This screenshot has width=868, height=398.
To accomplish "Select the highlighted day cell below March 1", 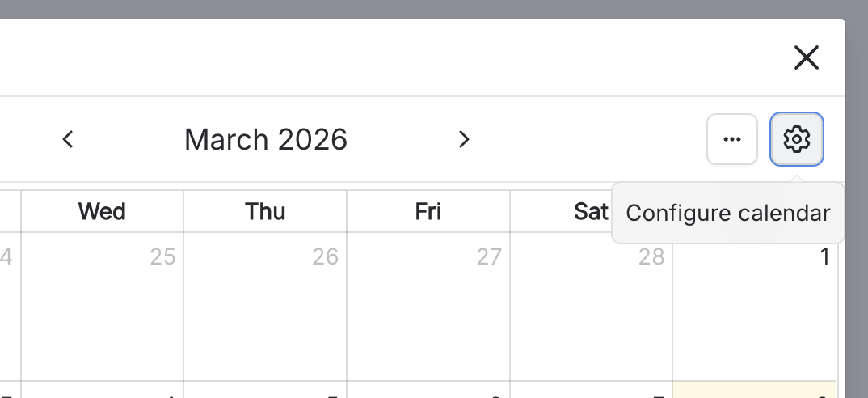I will pyautogui.click(x=754, y=390).
